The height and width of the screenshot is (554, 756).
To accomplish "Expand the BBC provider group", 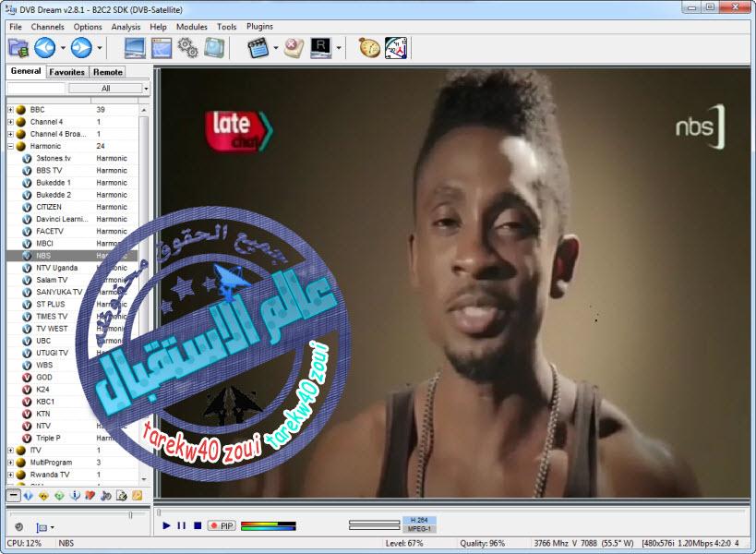I will [10, 110].
